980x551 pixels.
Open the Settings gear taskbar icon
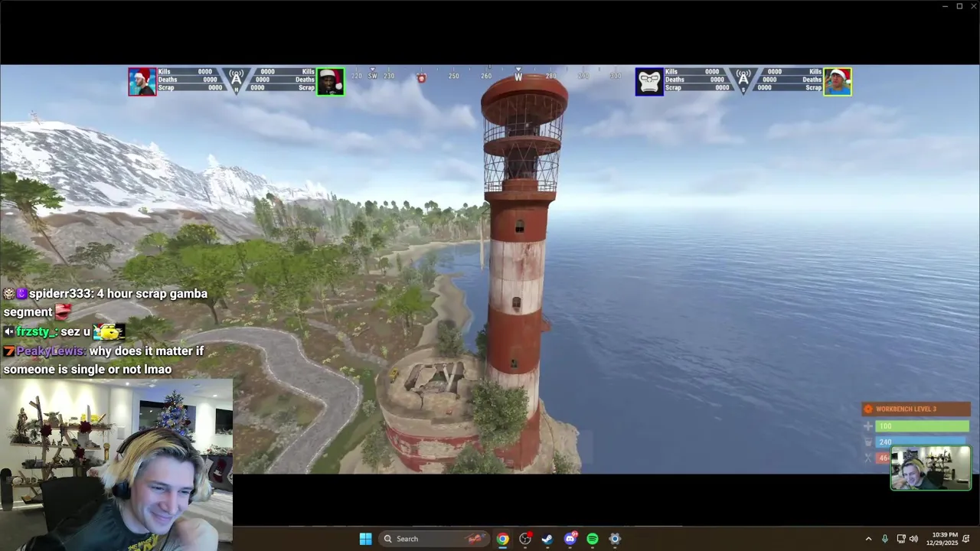click(x=615, y=539)
